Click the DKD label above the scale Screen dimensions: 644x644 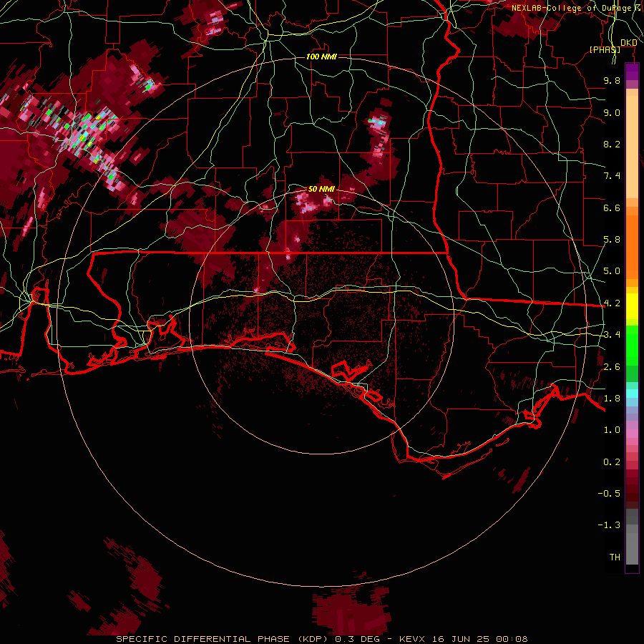tap(628, 43)
